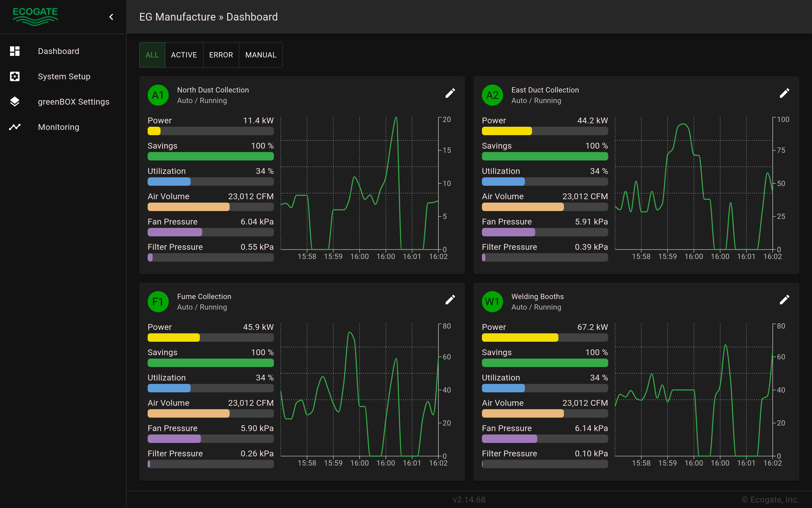Click the A1 Savings green bar
This screenshot has height=508, width=812.
(x=211, y=156)
